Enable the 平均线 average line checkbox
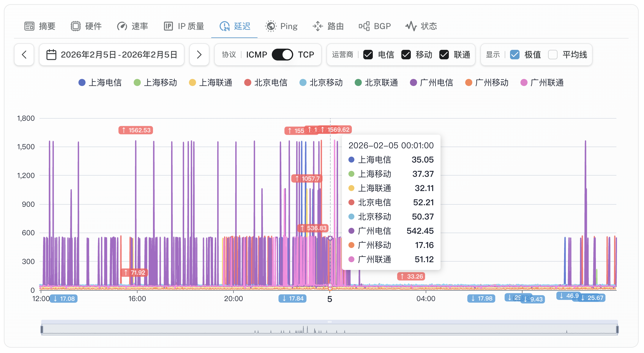This screenshot has width=644, height=353. coord(553,55)
